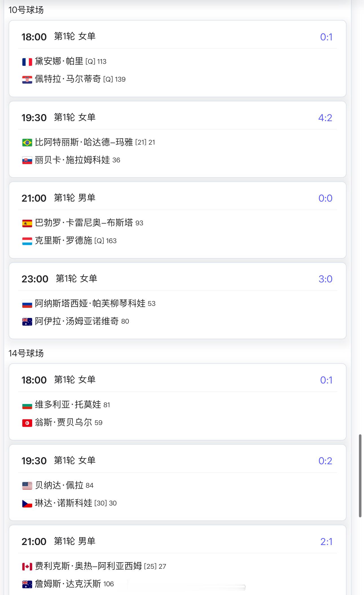Click the Canadian flag beside 奥热-阿利亚西姆
This screenshot has height=595, width=364.
coord(27,566)
